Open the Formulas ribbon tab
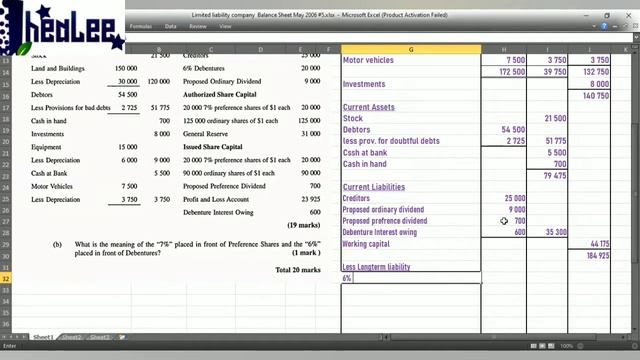The width and height of the screenshot is (640, 360). 140,26
